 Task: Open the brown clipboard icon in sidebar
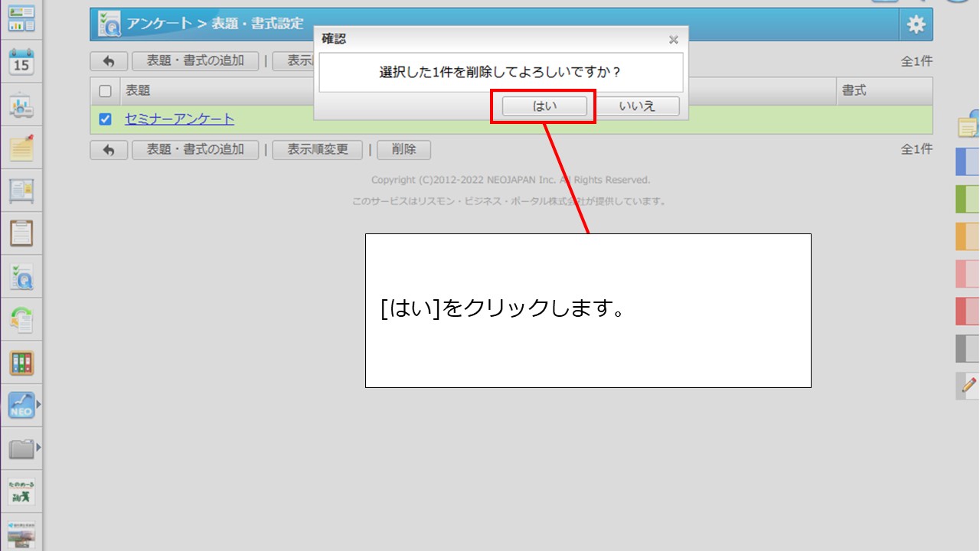click(21, 233)
